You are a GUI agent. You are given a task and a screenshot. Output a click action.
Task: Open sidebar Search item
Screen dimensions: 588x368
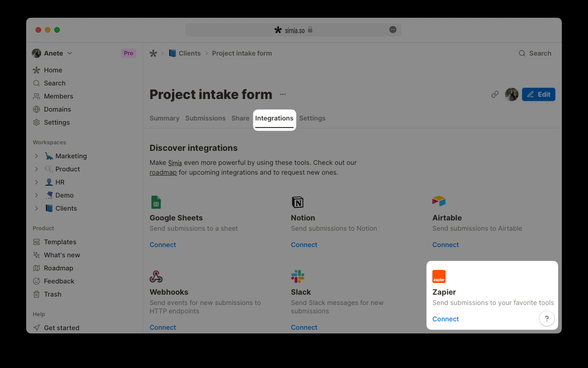pos(49,83)
